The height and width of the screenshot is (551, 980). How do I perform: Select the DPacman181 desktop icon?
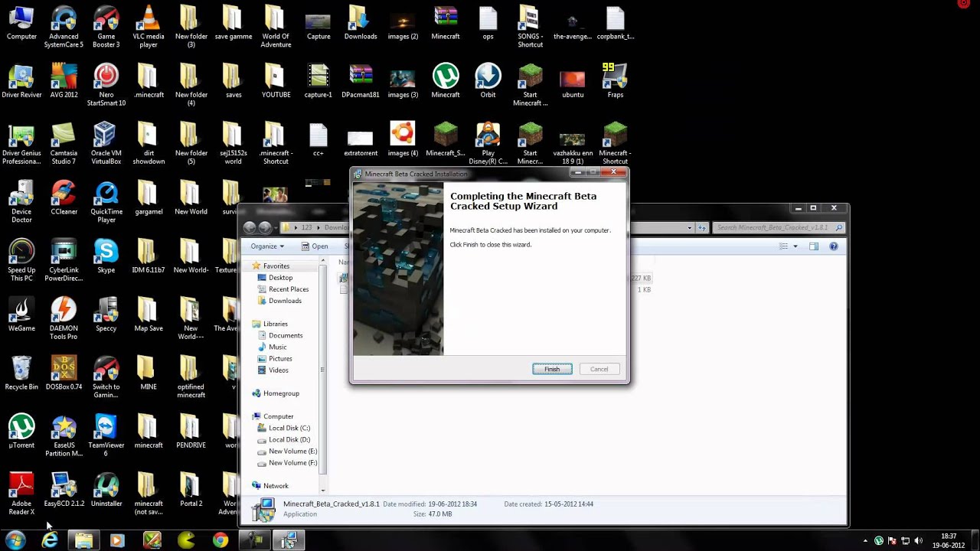click(361, 81)
